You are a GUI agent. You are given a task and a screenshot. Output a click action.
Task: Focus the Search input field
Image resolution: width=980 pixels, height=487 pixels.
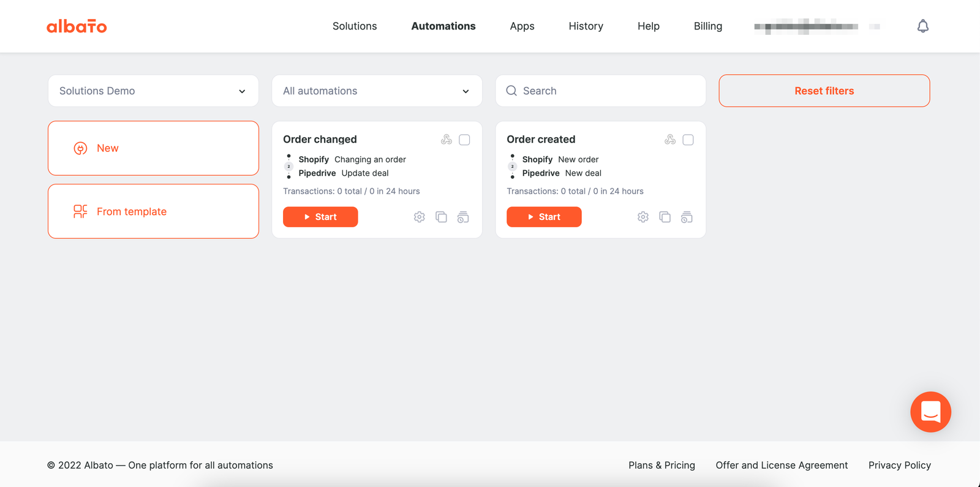600,91
